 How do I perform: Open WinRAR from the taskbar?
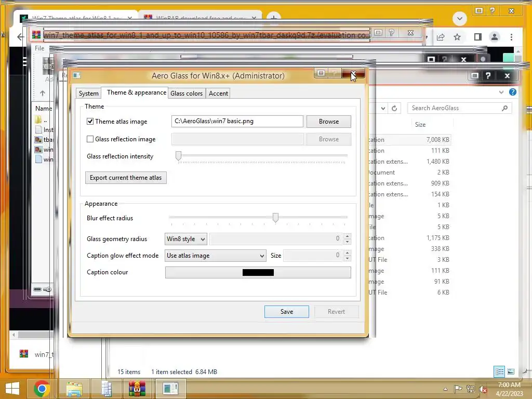pos(137,389)
